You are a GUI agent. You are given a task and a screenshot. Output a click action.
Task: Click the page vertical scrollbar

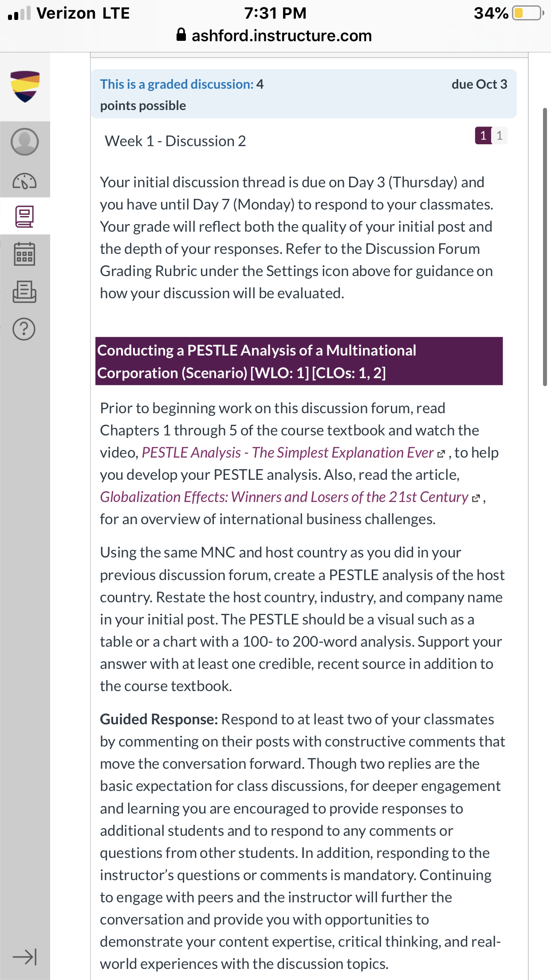tap(545, 247)
